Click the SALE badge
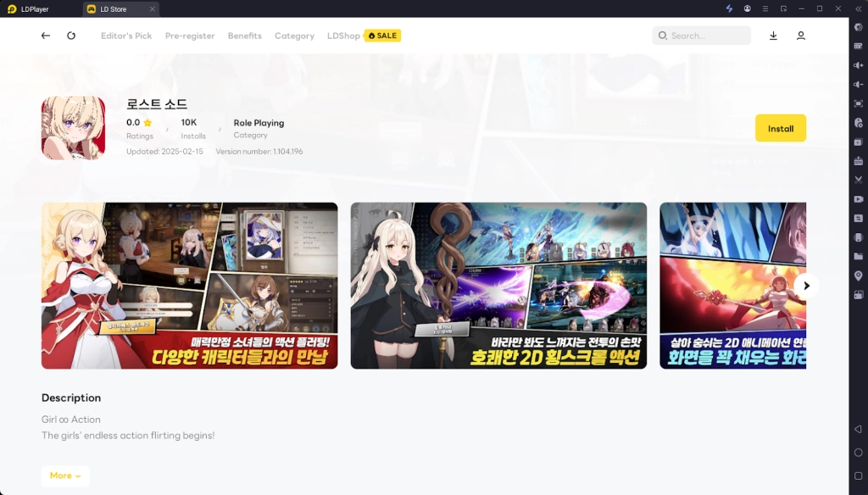 pos(382,36)
